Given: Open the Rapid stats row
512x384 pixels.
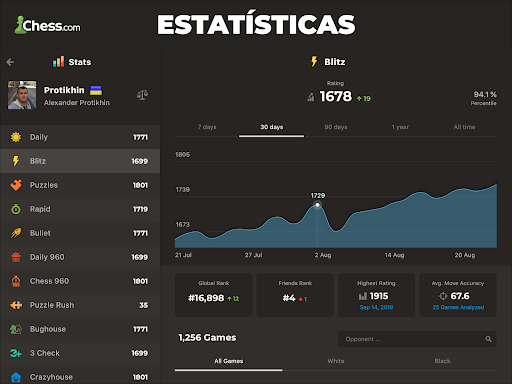Looking at the screenshot, I should coord(80,209).
